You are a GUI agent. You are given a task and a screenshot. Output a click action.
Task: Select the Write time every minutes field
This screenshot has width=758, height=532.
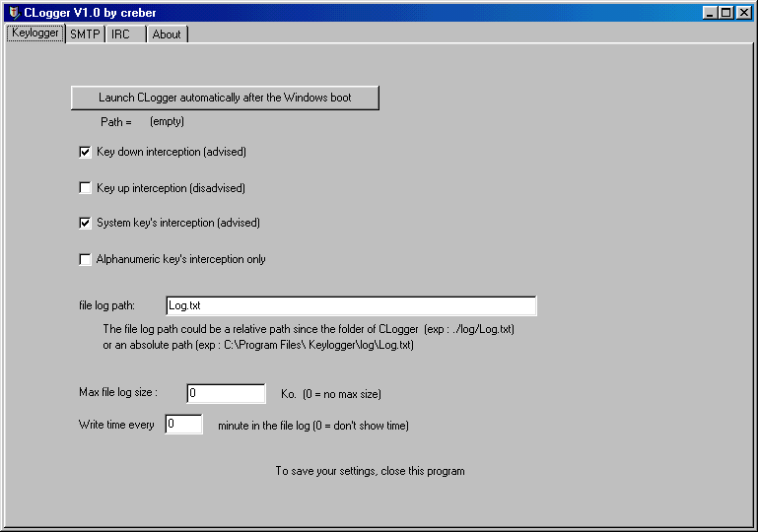183,425
